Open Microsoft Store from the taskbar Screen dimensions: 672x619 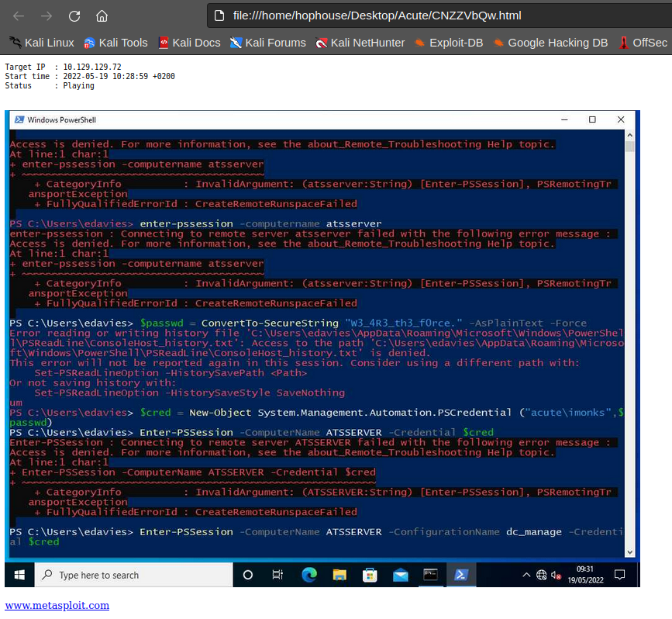(x=370, y=574)
